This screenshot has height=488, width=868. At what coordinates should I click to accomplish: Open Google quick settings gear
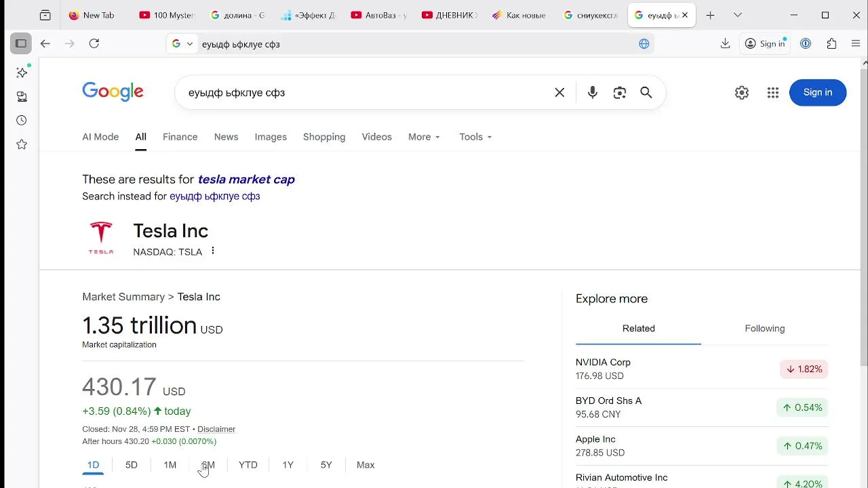[x=742, y=93]
